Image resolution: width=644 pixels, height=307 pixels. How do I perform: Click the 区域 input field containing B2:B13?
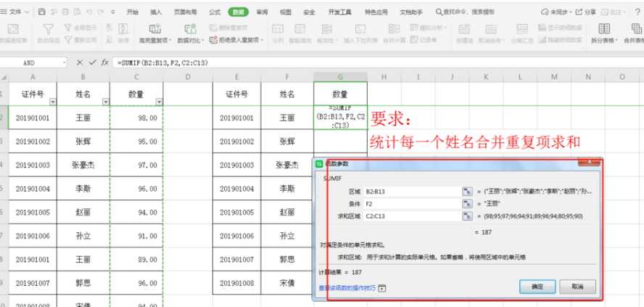point(413,191)
